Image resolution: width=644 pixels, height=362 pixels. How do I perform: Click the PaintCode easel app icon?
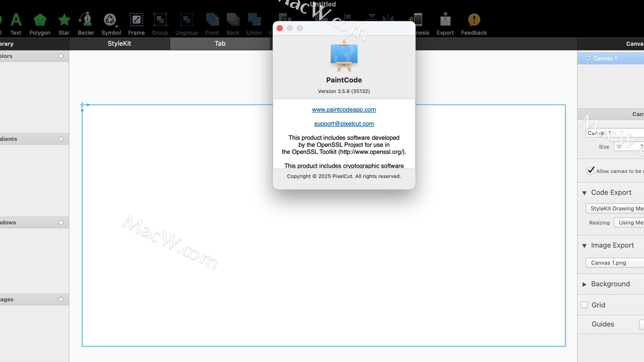pyautogui.click(x=344, y=55)
